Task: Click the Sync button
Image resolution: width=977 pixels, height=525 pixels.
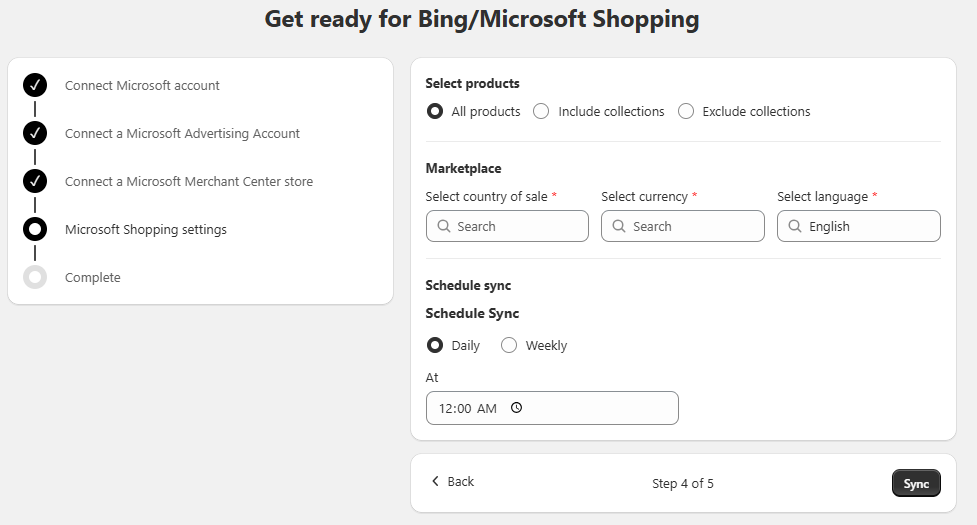Action: [x=916, y=483]
